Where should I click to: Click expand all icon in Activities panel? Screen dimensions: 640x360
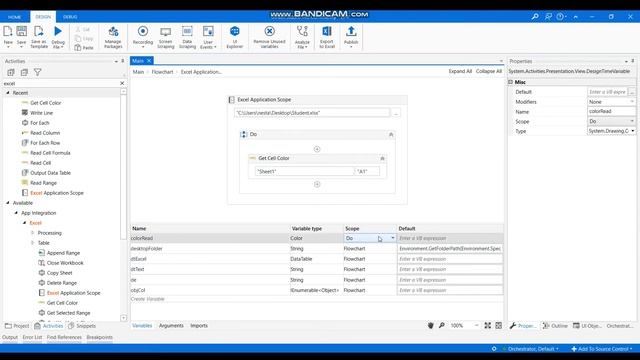point(11,72)
